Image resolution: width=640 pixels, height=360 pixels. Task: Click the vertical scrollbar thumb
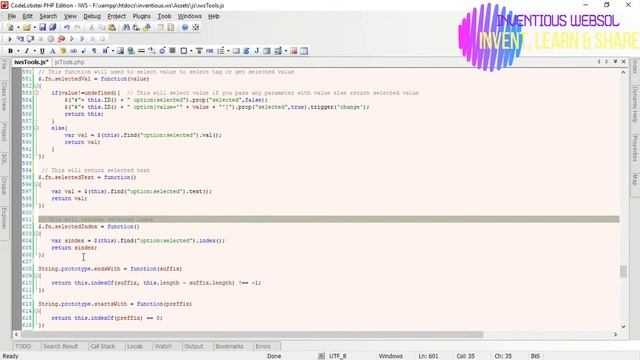[623, 271]
